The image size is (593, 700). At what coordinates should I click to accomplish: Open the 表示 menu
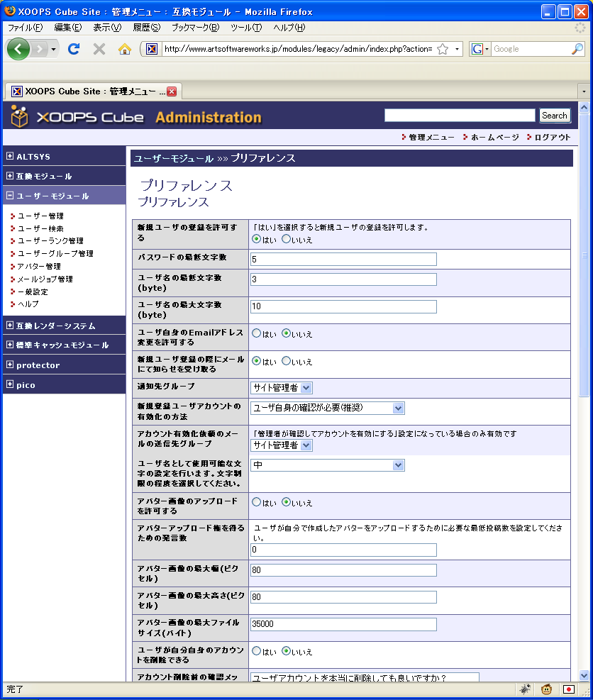107,28
